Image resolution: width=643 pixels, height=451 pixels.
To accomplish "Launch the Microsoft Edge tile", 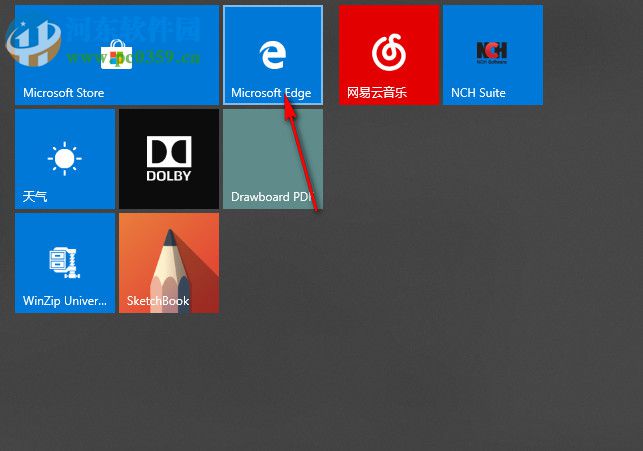I will [x=273, y=55].
